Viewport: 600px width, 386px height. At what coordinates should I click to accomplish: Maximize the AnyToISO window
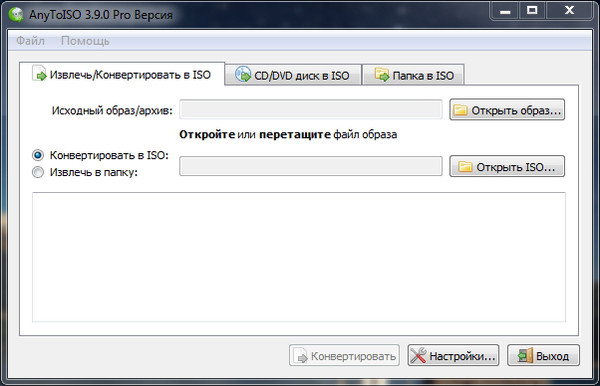pos(532,11)
